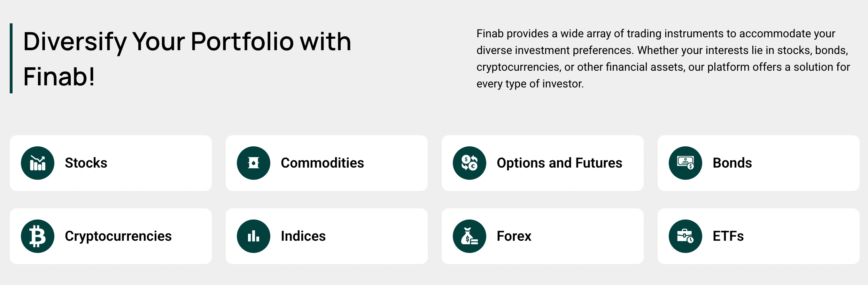
Task: Open the Commodities label link
Action: (323, 163)
